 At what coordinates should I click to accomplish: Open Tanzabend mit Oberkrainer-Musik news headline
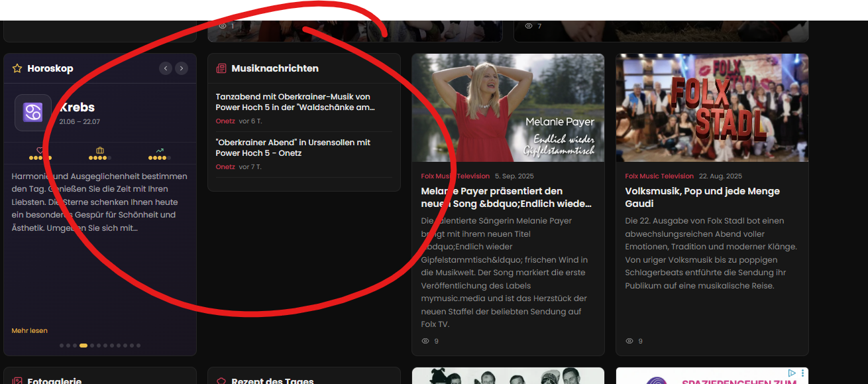coord(295,102)
